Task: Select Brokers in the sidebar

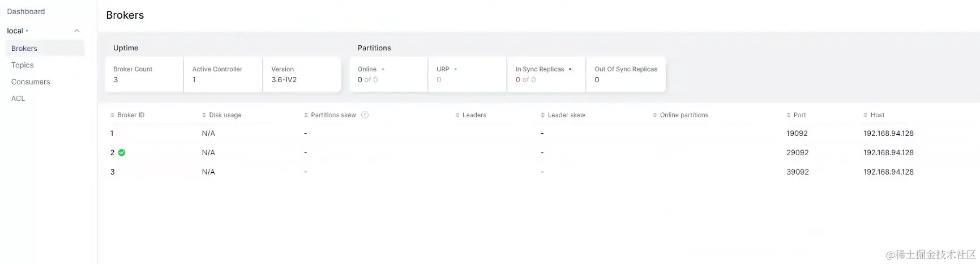Action: [x=24, y=48]
